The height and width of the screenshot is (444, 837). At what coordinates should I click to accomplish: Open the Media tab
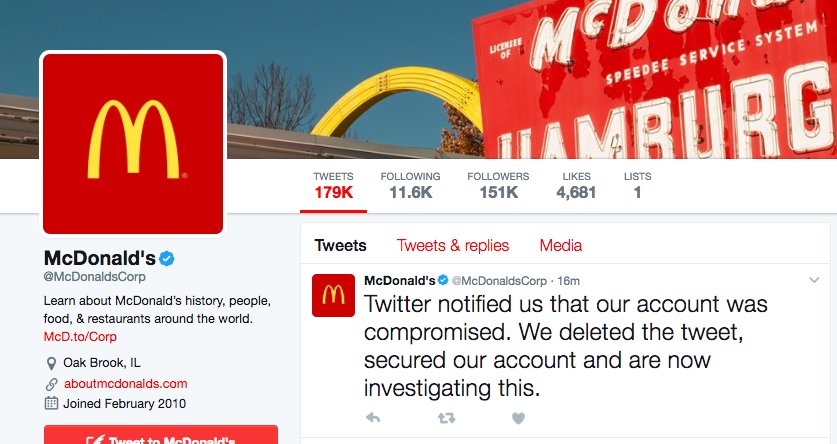[560, 245]
